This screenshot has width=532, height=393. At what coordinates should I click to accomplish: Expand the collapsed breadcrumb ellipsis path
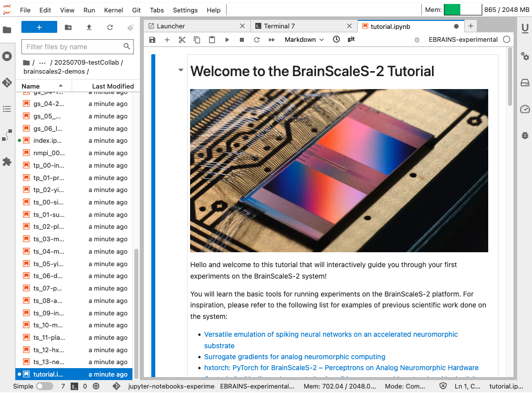[x=43, y=63]
